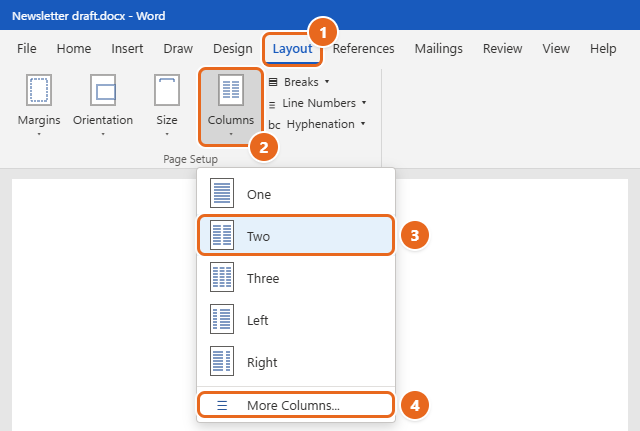Click the "Newsletter draft.docx - Word" title
Screen dimensions: 640x431
[89, 16]
